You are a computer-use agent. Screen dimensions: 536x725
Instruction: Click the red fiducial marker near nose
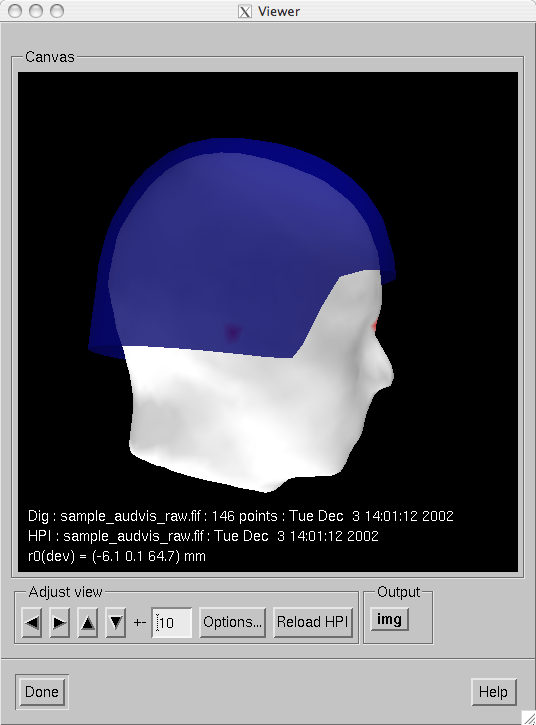click(x=374, y=325)
